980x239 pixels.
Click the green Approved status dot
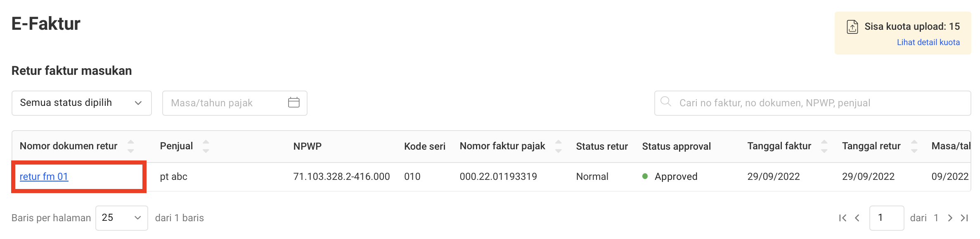coord(645,176)
